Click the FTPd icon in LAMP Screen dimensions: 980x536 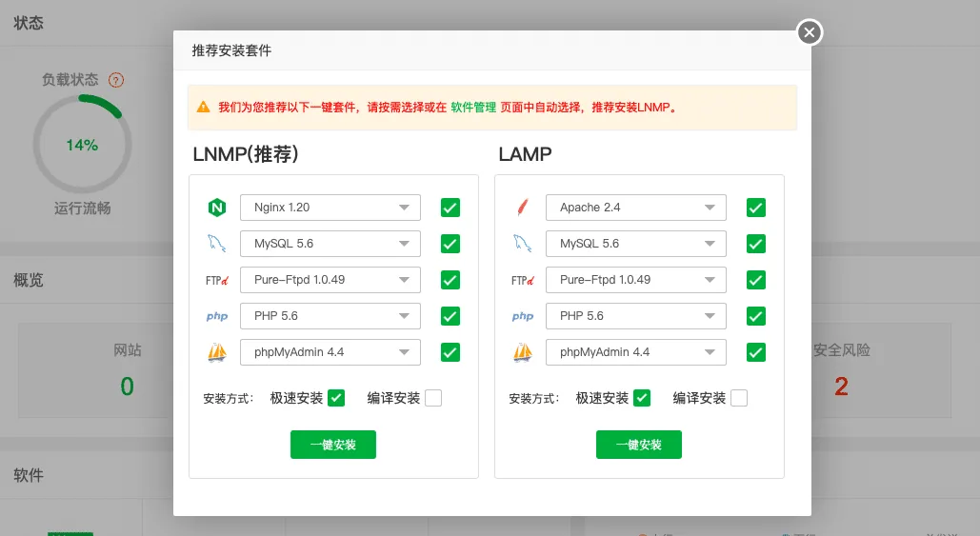click(x=523, y=281)
